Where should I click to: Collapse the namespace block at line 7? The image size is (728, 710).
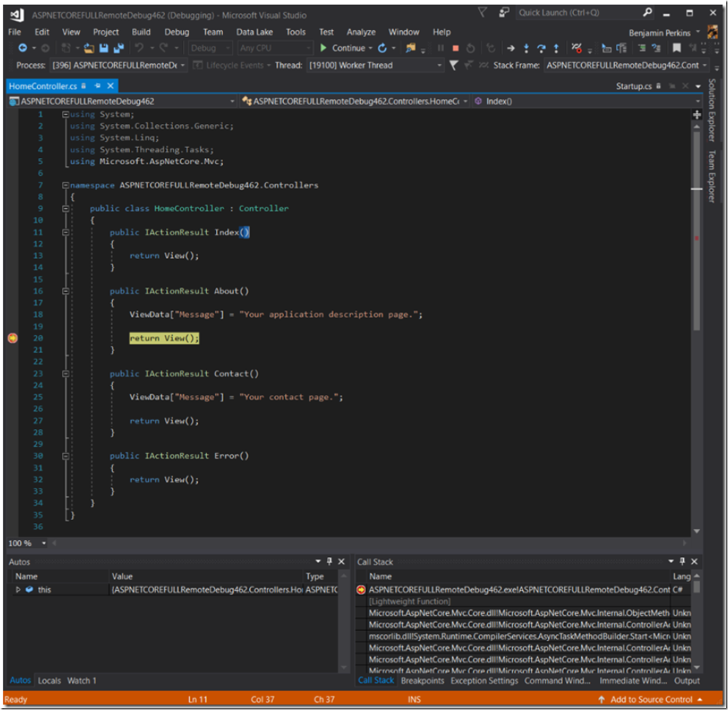coord(65,185)
